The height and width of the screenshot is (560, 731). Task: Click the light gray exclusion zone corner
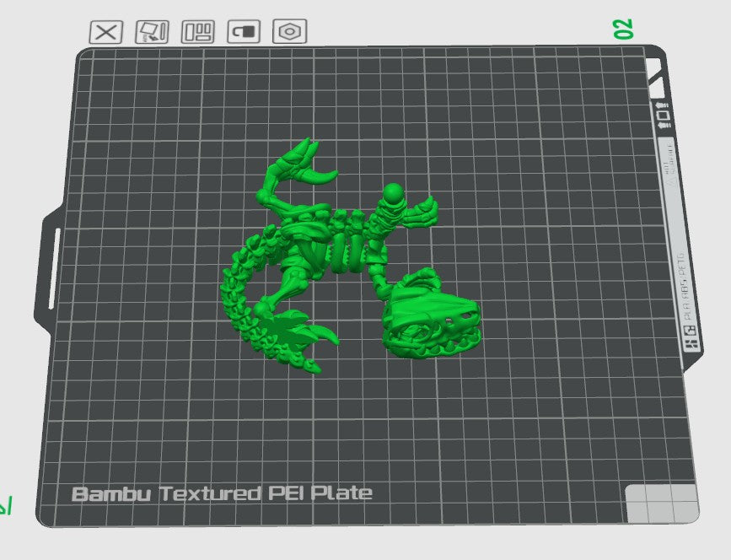click(662, 503)
